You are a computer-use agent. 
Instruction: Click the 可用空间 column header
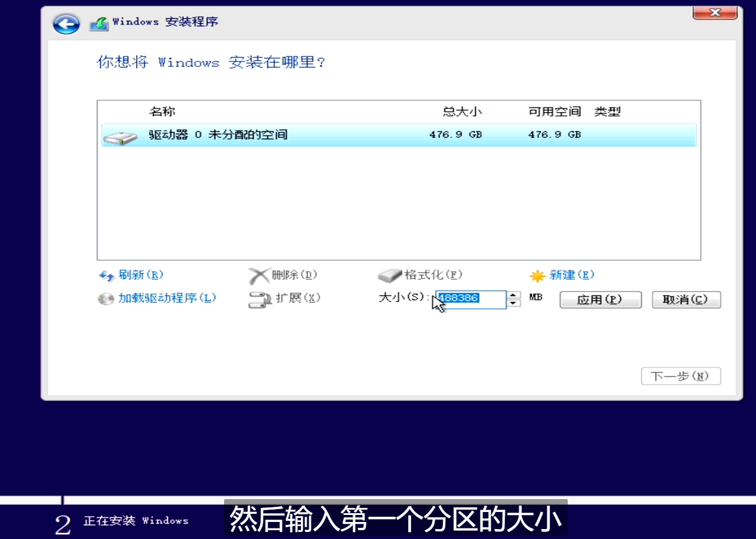coord(553,111)
